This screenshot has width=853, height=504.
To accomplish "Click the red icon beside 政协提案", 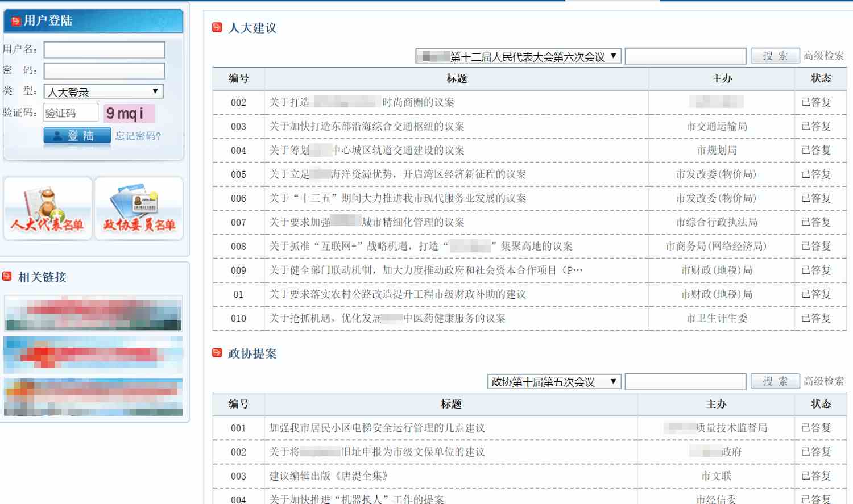I will pos(217,353).
